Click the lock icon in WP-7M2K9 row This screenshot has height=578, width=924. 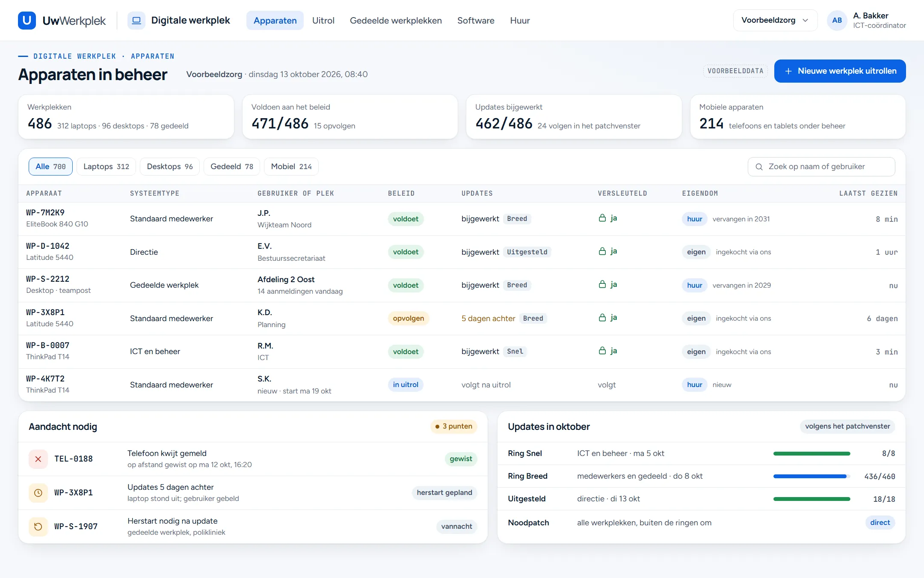click(x=602, y=218)
